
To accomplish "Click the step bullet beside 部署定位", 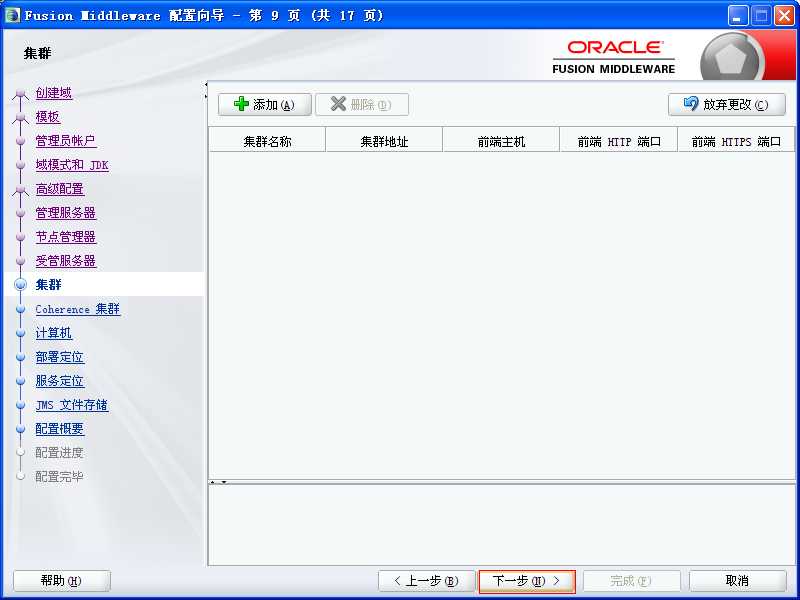I will point(20,357).
